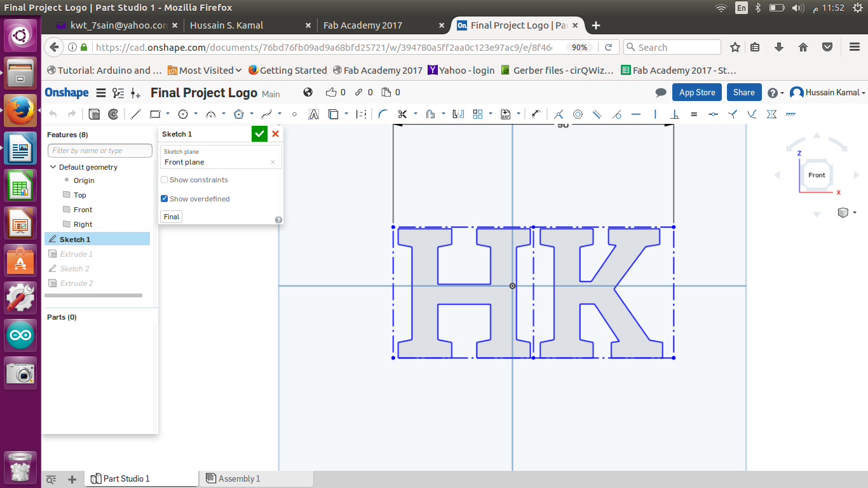868x488 pixels.
Task: Open the Getting Started bookmark
Action: (287, 71)
